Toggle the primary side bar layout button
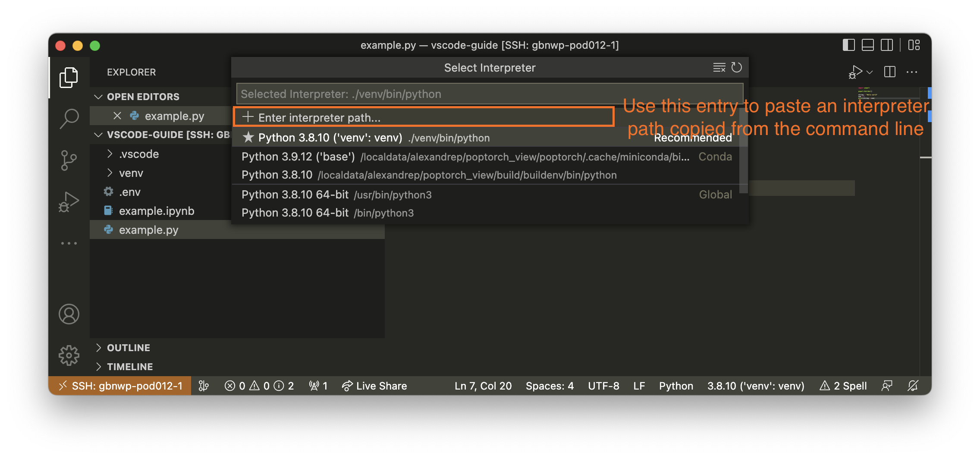The height and width of the screenshot is (459, 980). (x=848, y=45)
